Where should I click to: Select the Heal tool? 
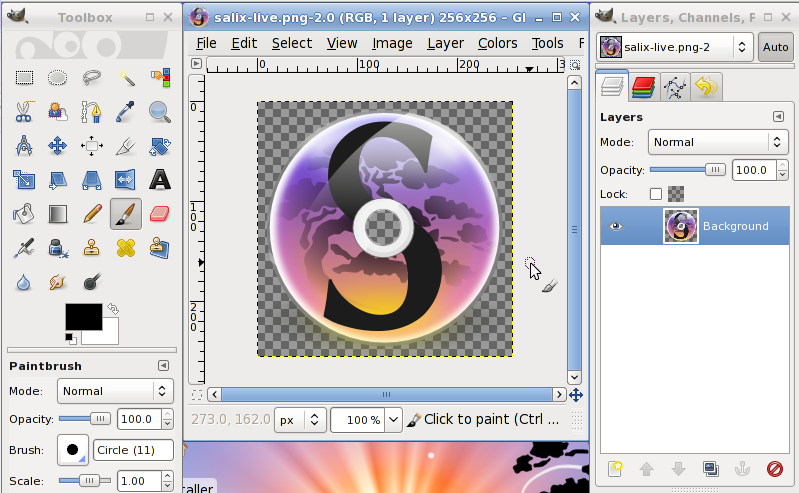(126, 248)
